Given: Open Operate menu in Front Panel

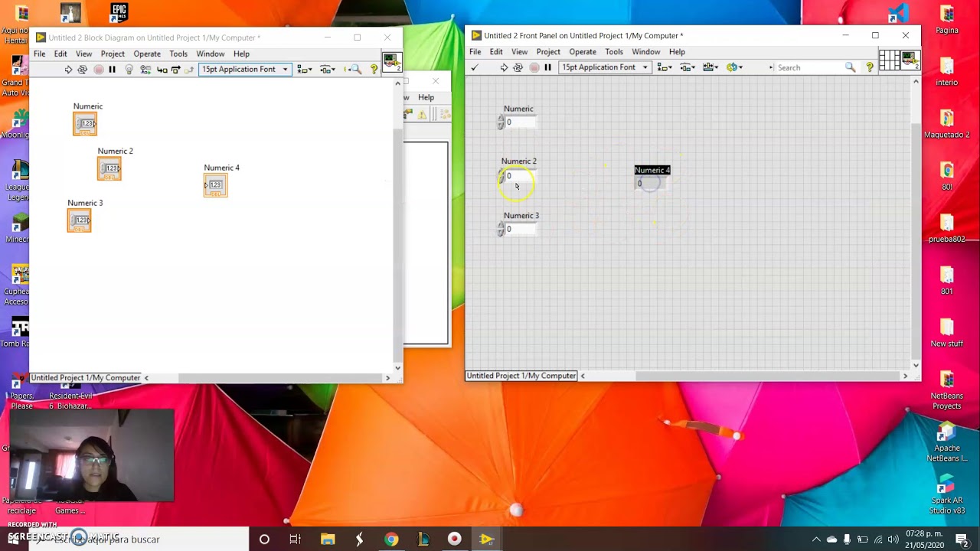Looking at the screenshot, I should [583, 52].
